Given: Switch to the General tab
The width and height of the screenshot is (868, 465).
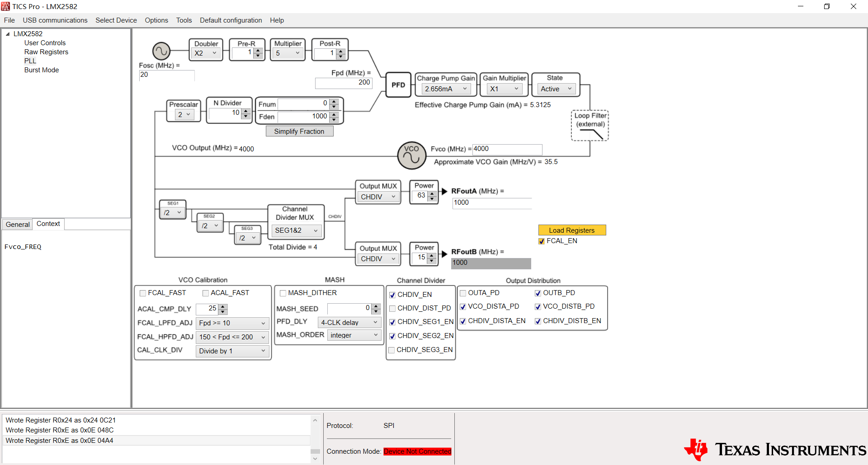Looking at the screenshot, I should click(x=18, y=225).
